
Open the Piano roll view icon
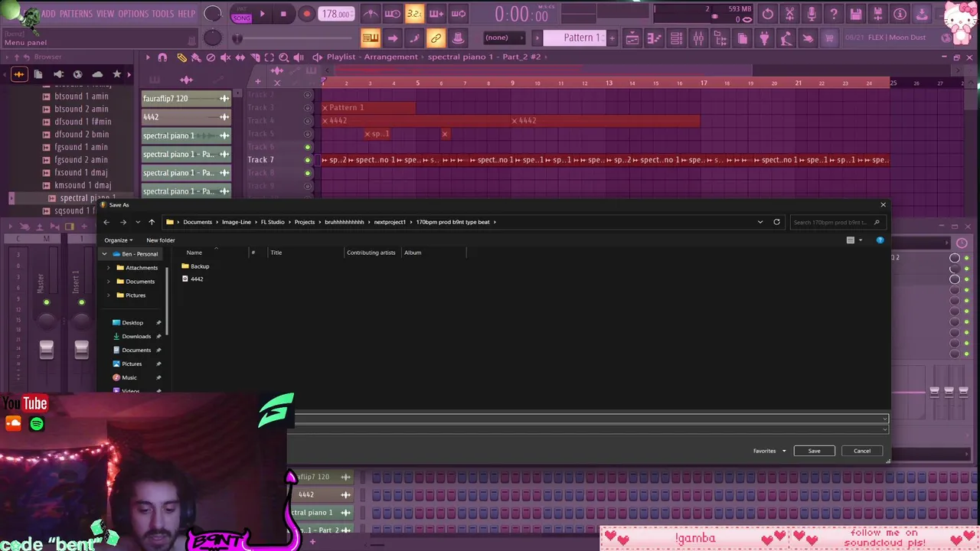point(654,37)
